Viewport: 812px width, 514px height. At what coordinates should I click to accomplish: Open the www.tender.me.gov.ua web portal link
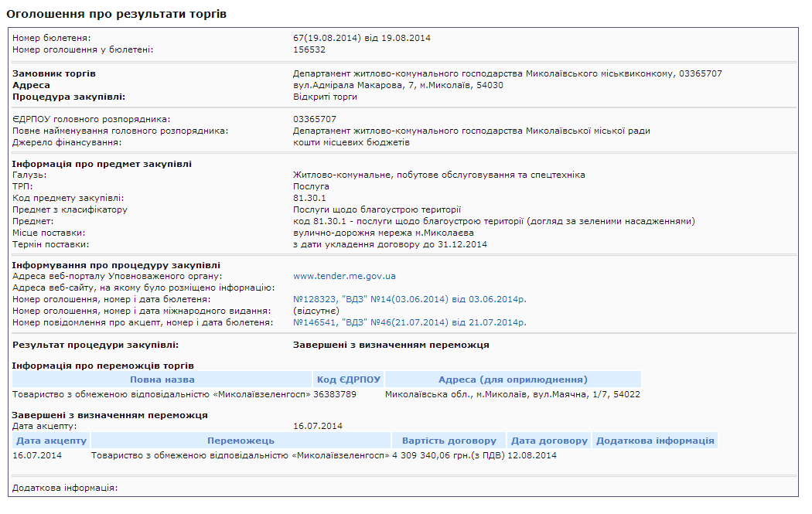pyautogui.click(x=344, y=276)
